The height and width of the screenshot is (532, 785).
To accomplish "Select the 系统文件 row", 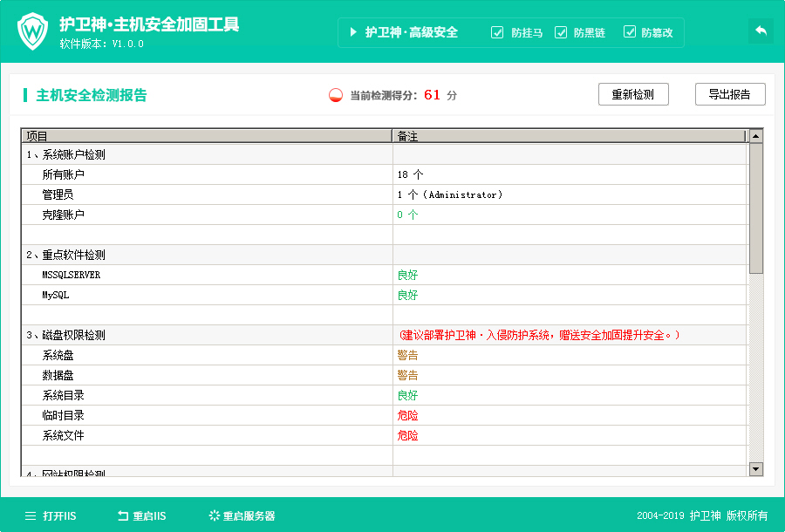I will pyautogui.click(x=385, y=435).
